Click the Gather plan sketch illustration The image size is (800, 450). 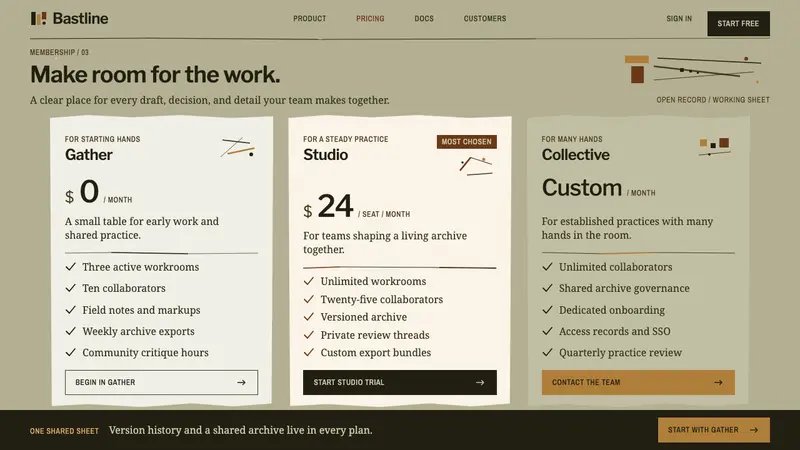click(238, 147)
